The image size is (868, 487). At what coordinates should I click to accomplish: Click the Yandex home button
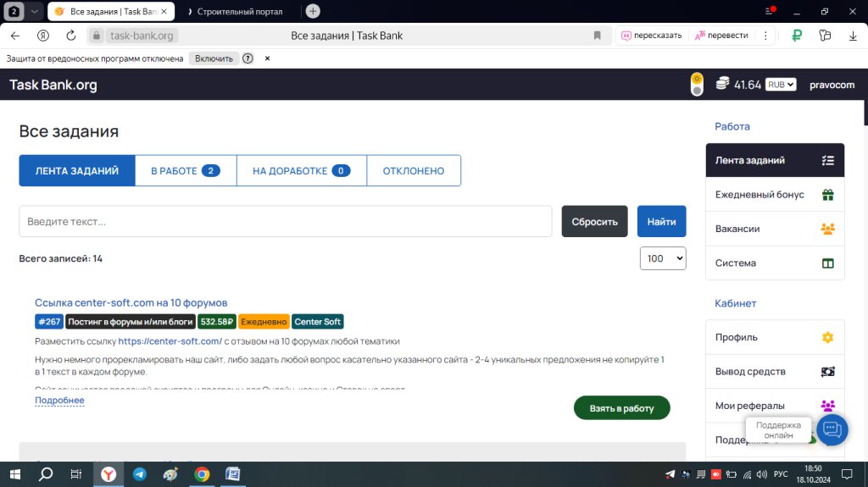click(x=42, y=36)
